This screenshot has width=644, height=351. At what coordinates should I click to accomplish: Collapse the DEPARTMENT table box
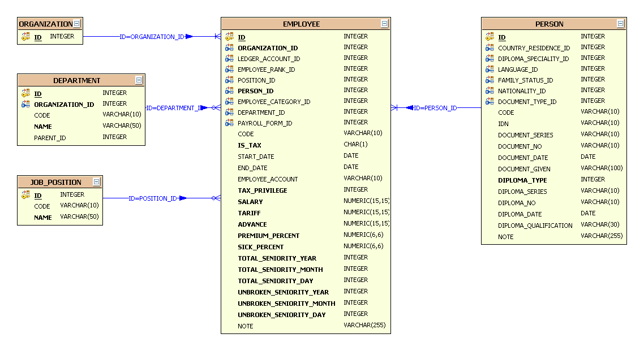tap(139, 80)
